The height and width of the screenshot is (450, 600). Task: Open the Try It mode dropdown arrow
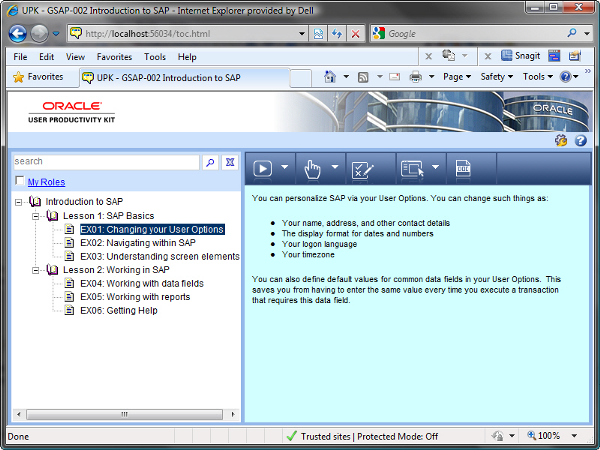point(335,167)
